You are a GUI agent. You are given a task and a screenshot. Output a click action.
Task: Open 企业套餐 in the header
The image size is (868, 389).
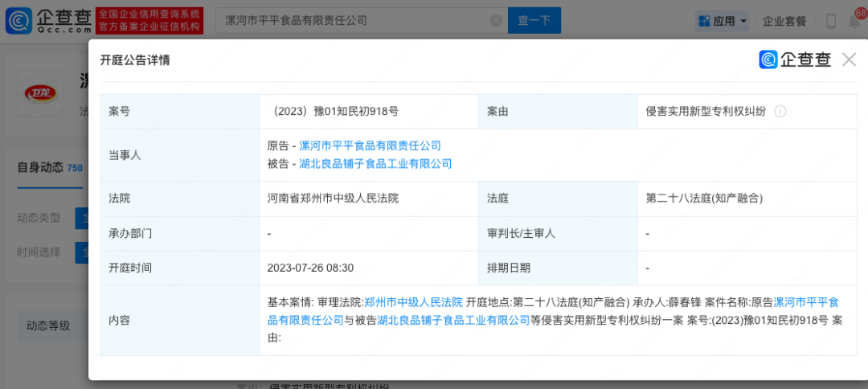click(784, 21)
